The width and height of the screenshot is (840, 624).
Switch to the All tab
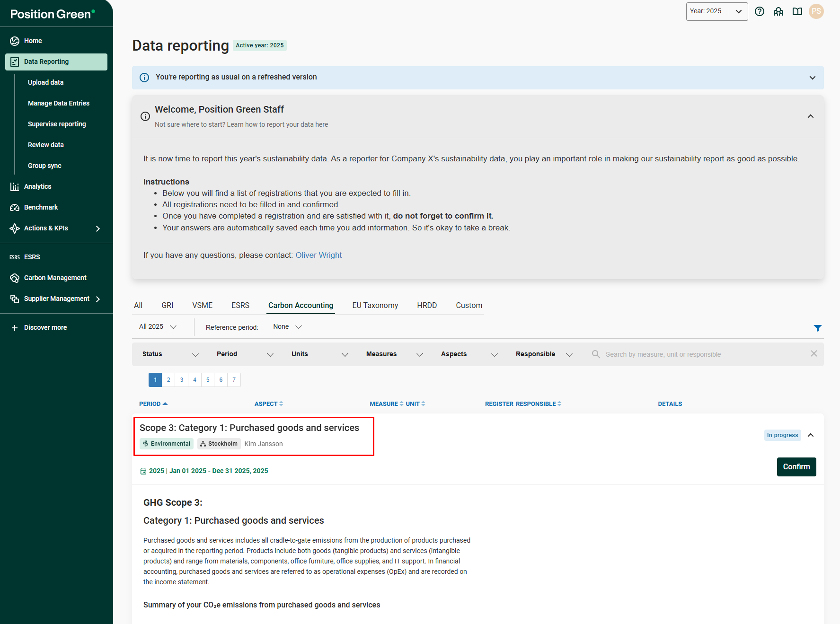pyautogui.click(x=138, y=306)
